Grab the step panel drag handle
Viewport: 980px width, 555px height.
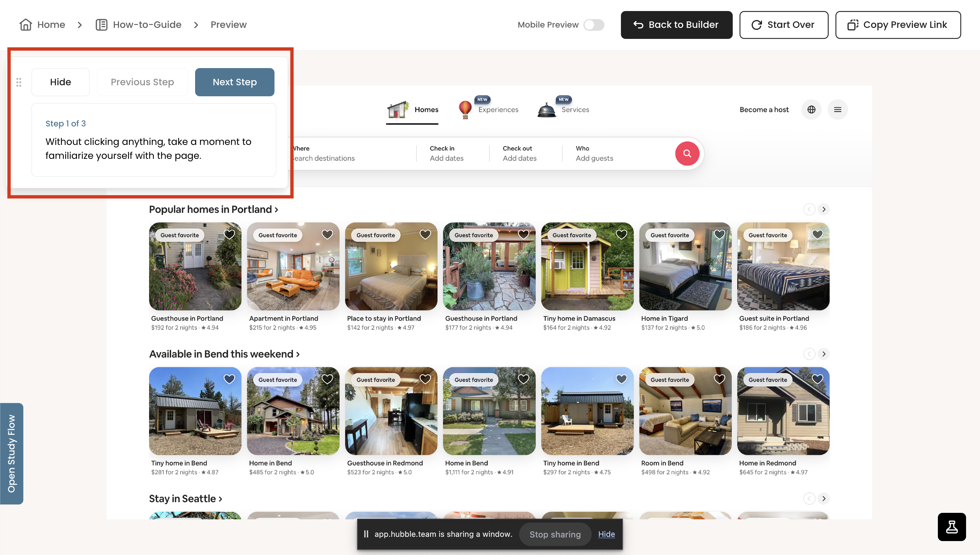19,82
